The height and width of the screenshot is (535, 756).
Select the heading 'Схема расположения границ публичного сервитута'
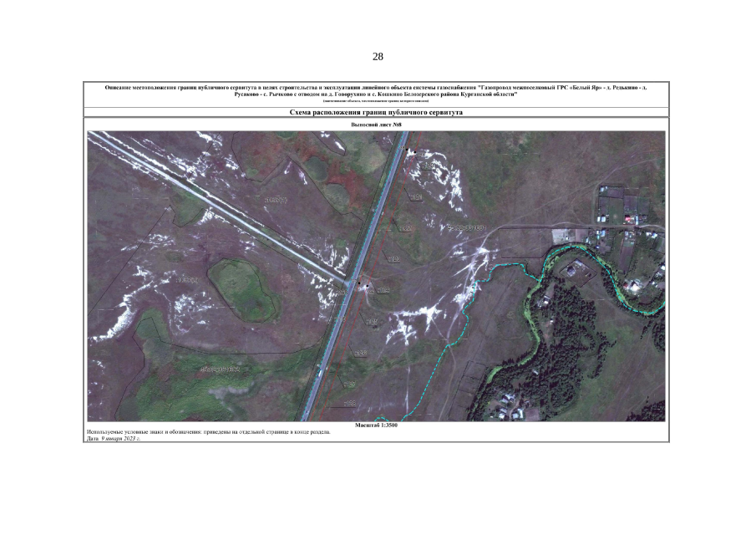[376, 111]
